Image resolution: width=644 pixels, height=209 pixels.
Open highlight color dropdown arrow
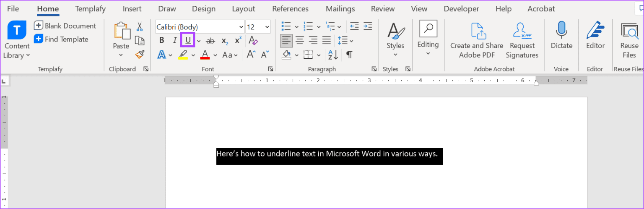(x=193, y=55)
